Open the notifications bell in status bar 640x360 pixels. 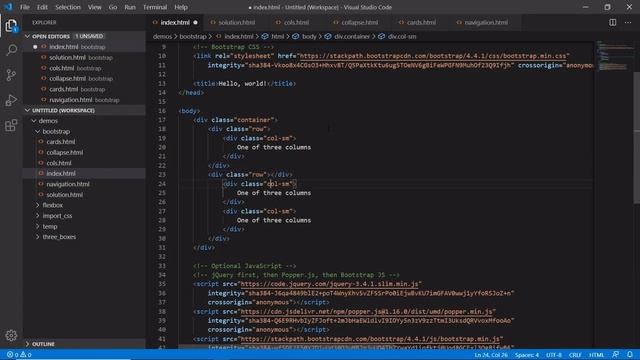(x=630, y=355)
